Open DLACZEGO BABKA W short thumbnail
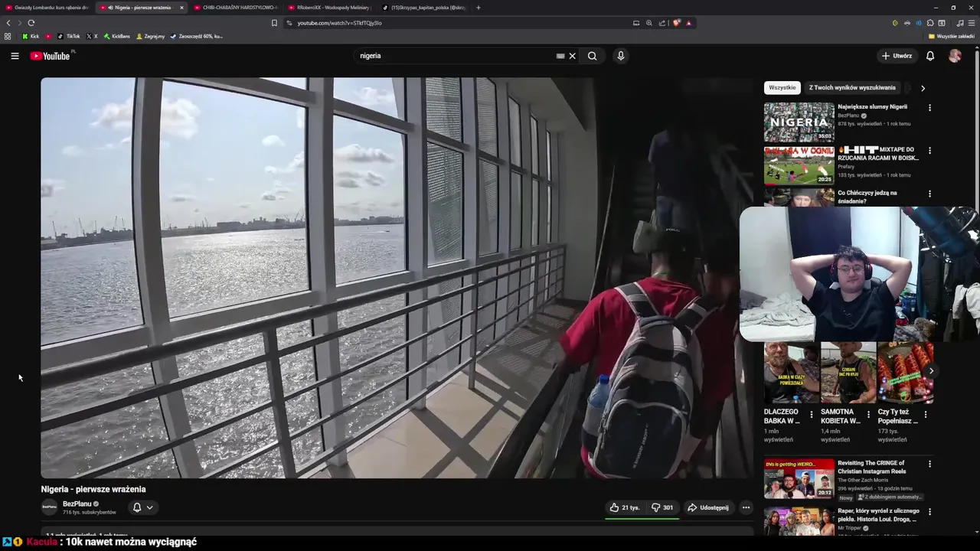The image size is (980, 551). 792,373
